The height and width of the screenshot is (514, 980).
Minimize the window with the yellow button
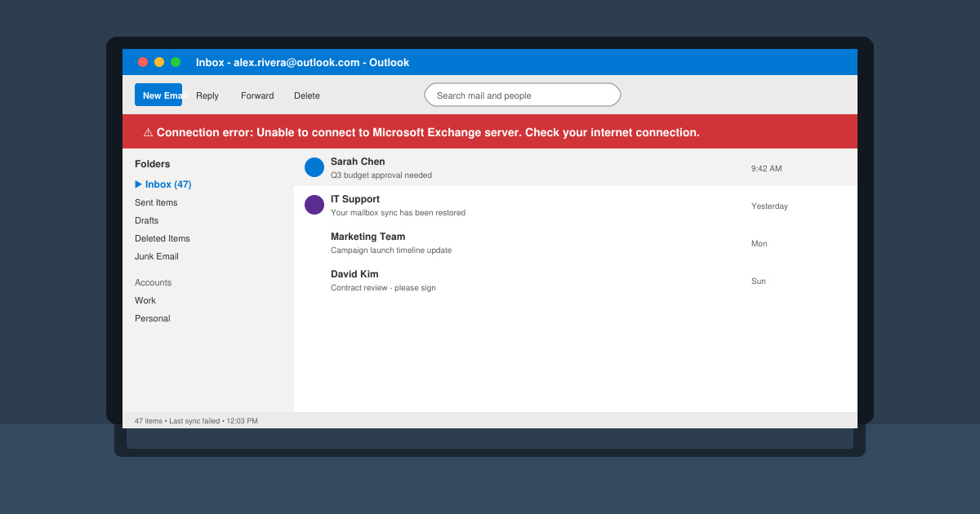pyautogui.click(x=159, y=62)
